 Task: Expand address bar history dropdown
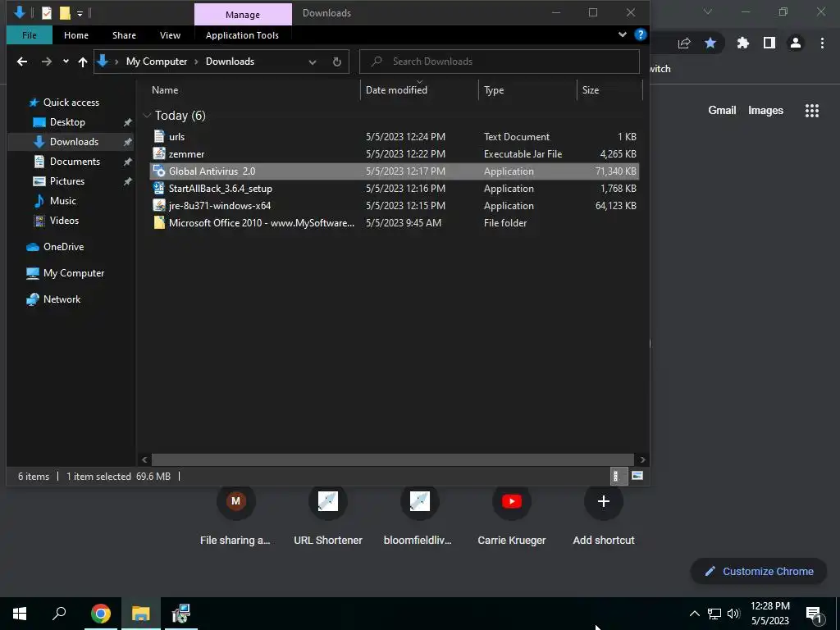tap(313, 62)
